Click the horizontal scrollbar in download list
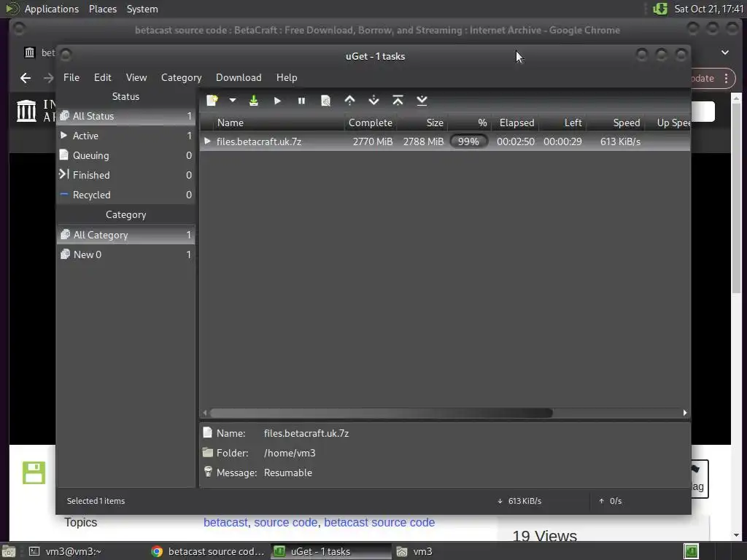This screenshot has width=747, height=560. 381,413
